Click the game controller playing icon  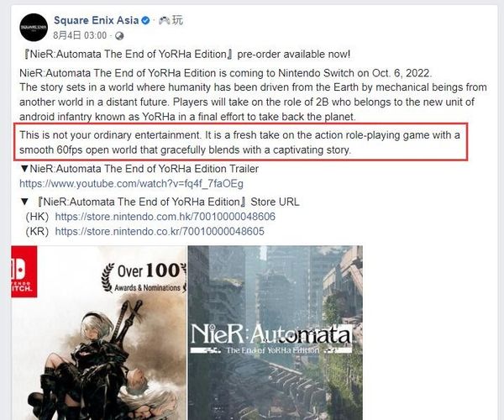(x=165, y=20)
